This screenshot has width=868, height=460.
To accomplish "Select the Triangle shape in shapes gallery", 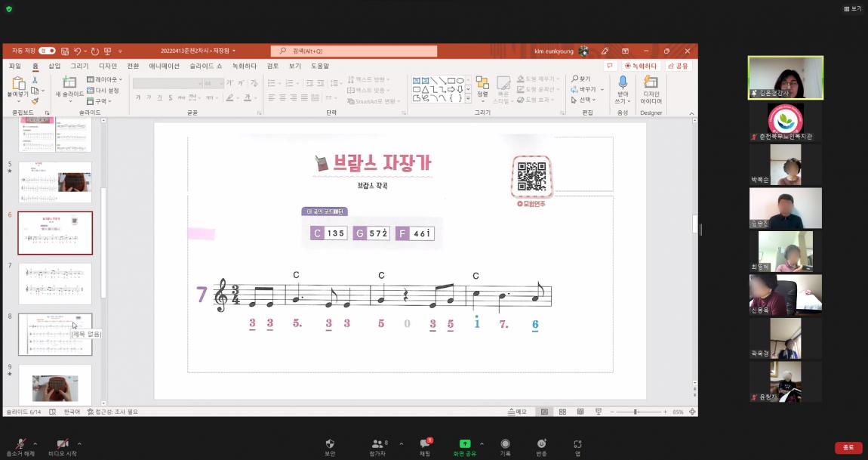I will pos(425,89).
